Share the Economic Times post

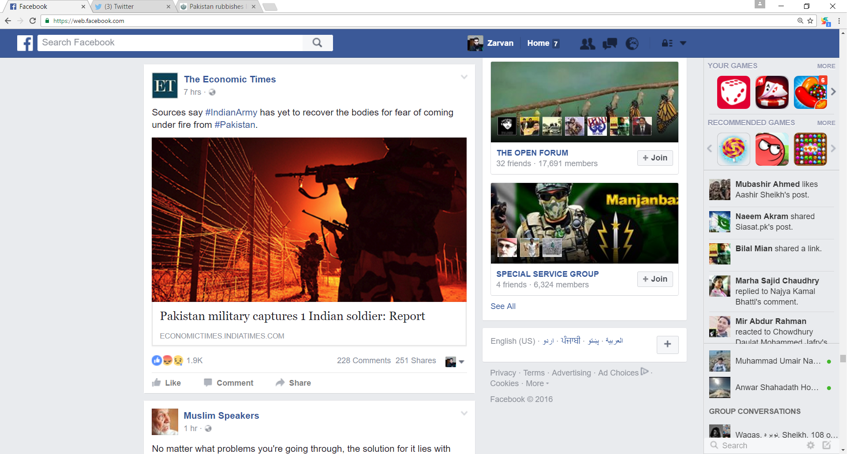[293, 383]
